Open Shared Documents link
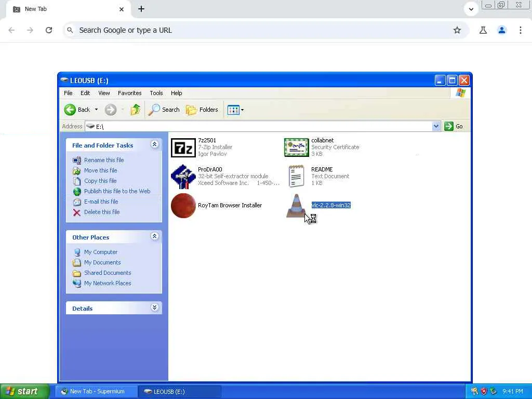Image resolution: width=532 pixels, height=399 pixels. [x=108, y=273]
